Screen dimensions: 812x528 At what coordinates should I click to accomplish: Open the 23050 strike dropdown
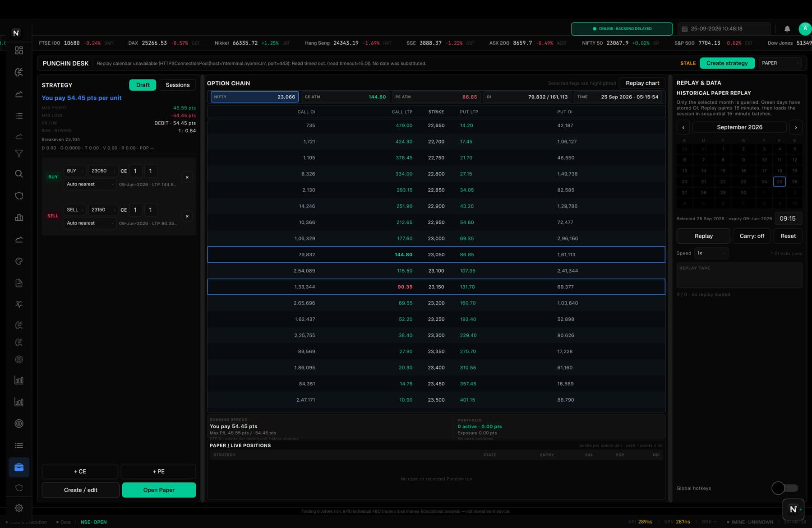102,171
